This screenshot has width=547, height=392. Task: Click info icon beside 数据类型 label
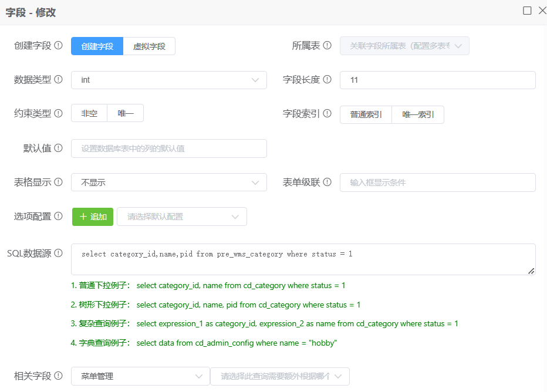[x=58, y=80]
